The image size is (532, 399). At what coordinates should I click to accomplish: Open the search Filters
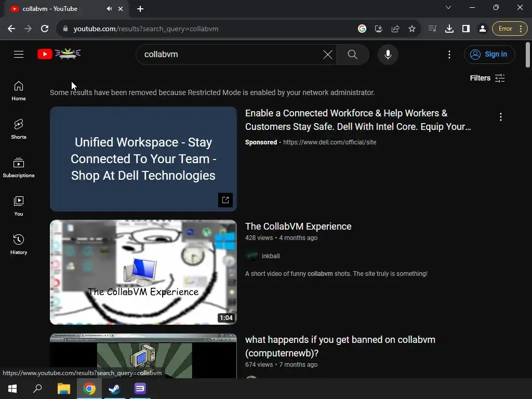[x=487, y=78]
